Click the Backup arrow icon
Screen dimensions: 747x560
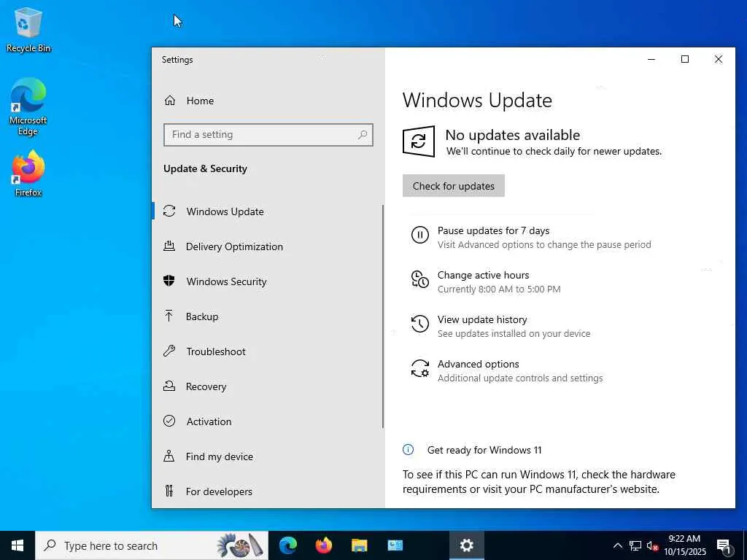pyautogui.click(x=169, y=316)
